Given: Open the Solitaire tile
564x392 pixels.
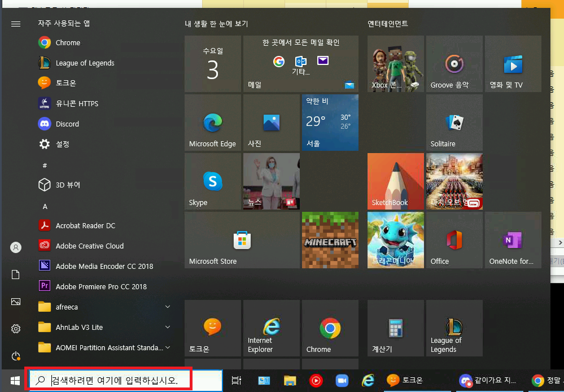Looking at the screenshot, I should [454, 123].
